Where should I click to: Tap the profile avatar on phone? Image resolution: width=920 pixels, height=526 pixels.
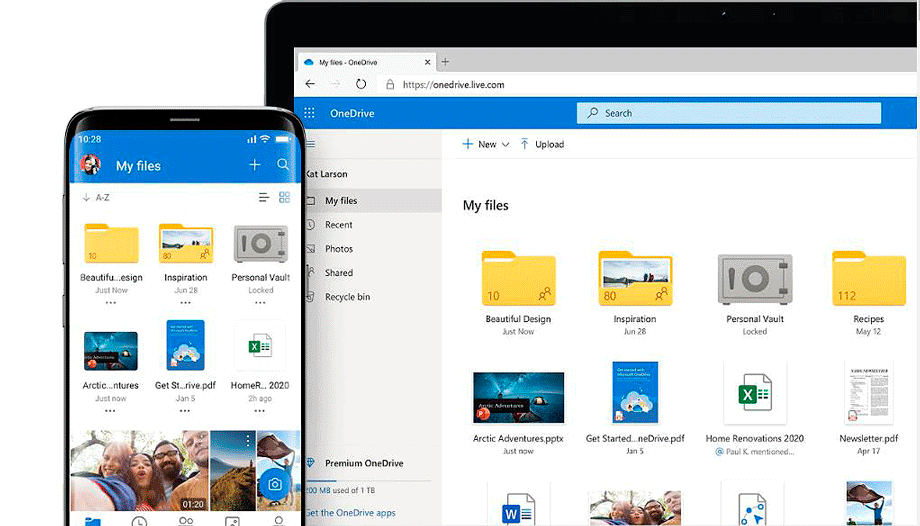[x=90, y=165]
